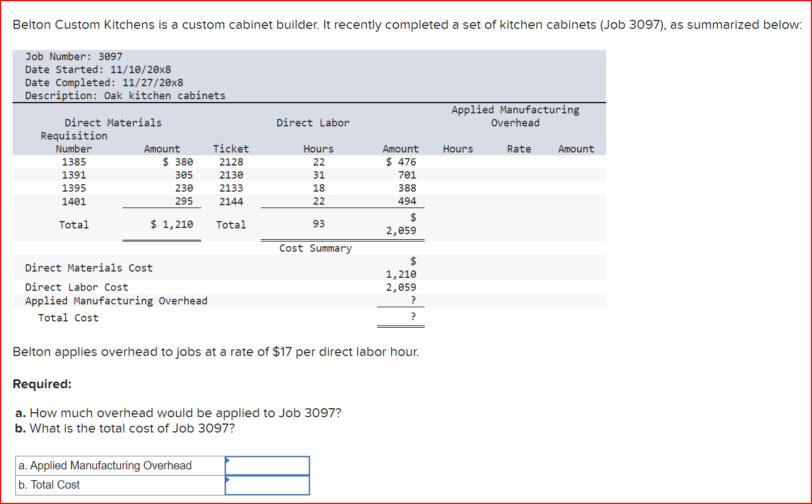
Task: Click the 388 labor amount
Action: point(407,188)
